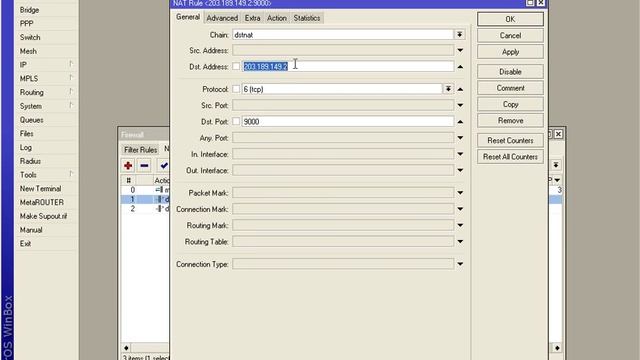Screen dimensions: 640x360
Task: Click the Dst. Address input field
Action: coord(347,66)
